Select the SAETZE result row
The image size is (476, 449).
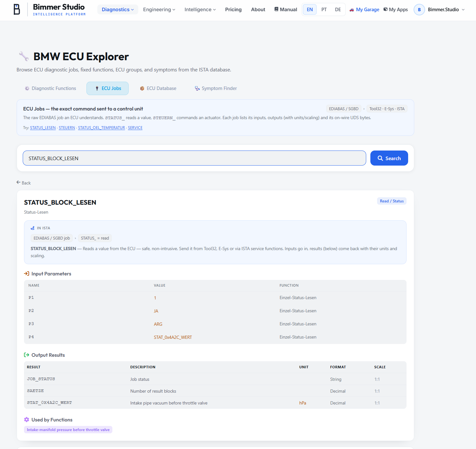point(215,391)
